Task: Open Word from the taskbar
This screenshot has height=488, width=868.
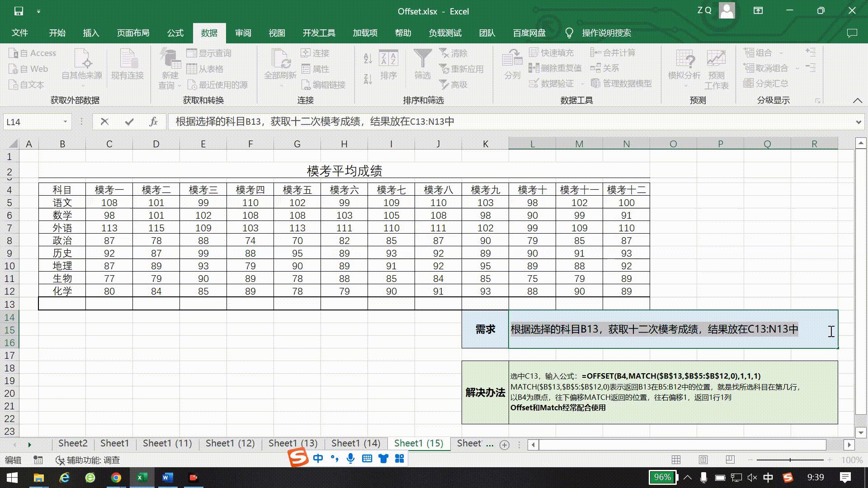Action: pyautogui.click(x=168, y=478)
